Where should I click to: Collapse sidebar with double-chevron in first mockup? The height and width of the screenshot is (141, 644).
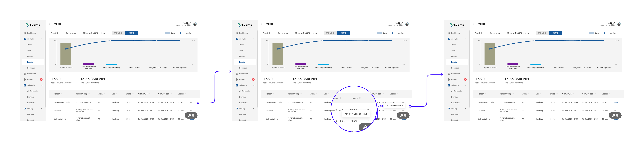tap(50, 24)
